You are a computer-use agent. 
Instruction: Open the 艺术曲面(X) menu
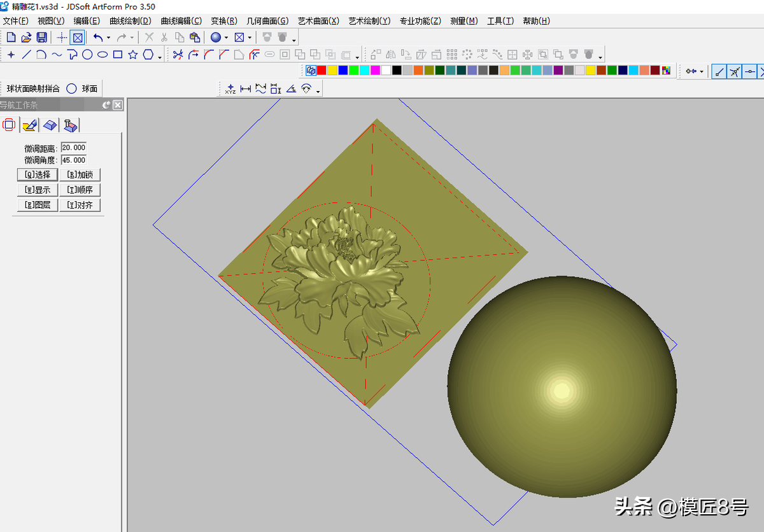click(x=318, y=21)
